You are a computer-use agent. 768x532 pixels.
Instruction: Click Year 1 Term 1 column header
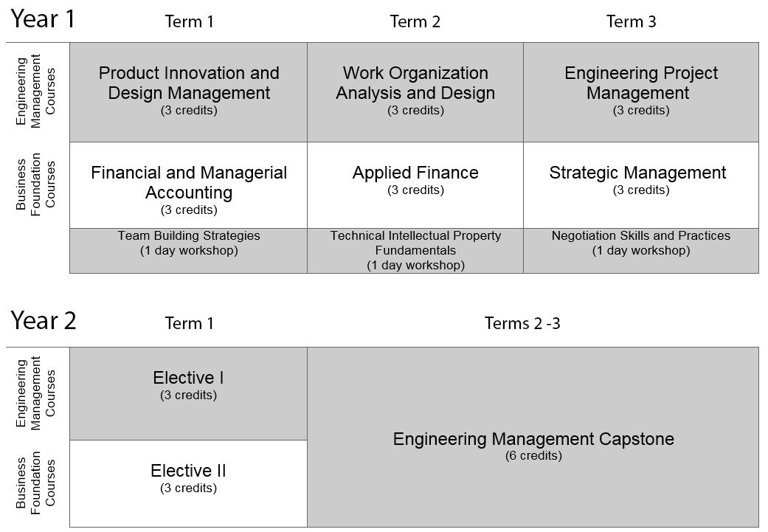point(189,21)
